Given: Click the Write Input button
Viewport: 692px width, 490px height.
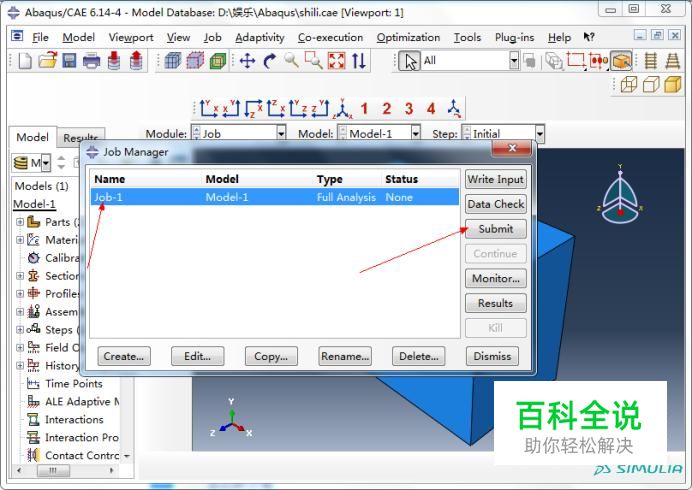Looking at the screenshot, I should [496, 179].
